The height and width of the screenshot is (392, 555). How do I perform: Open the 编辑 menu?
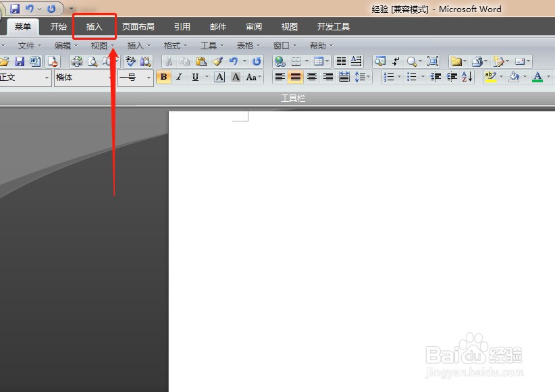coord(66,46)
